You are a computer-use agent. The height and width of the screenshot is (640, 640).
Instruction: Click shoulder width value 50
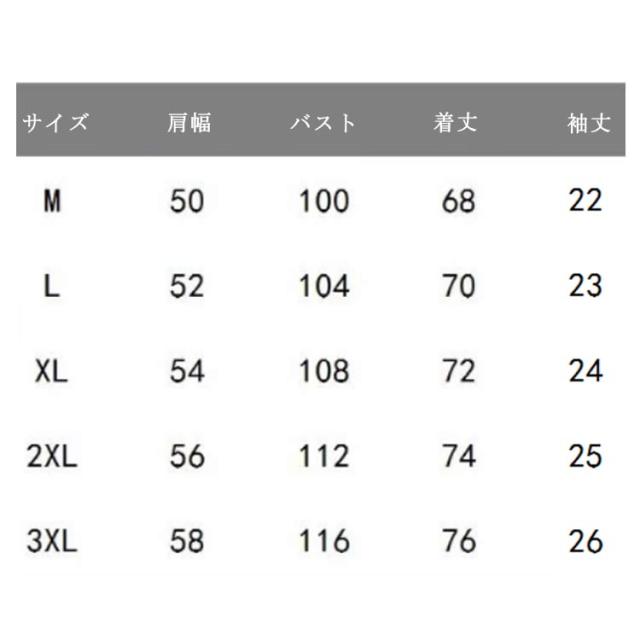187,202
